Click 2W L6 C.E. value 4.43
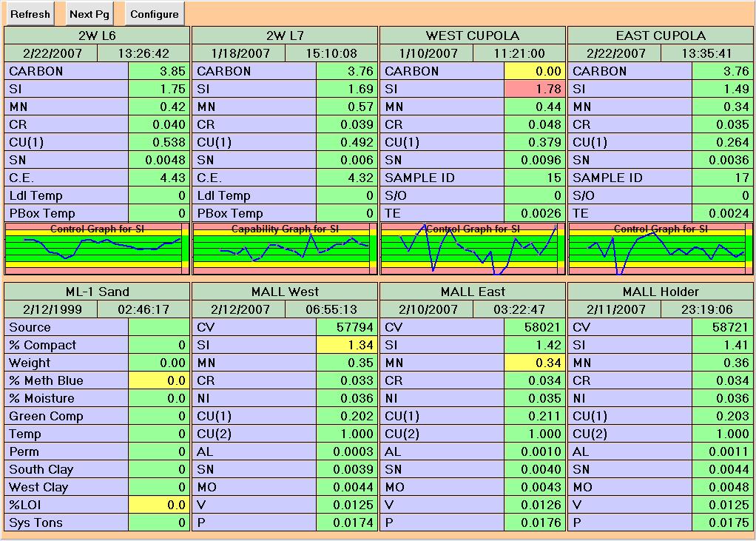The width and height of the screenshot is (756, 541). (x=158, y=178)
